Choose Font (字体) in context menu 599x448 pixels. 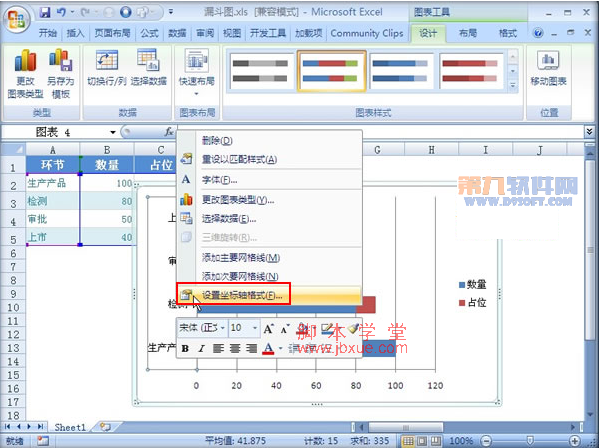pyautogui.click(x=269, y=180)
